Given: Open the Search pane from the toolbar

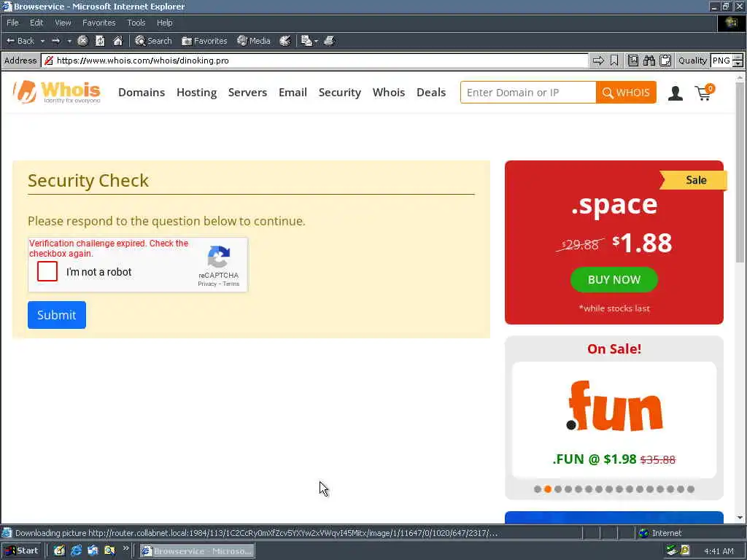Looking at the screenshot, I should [153, 41].
